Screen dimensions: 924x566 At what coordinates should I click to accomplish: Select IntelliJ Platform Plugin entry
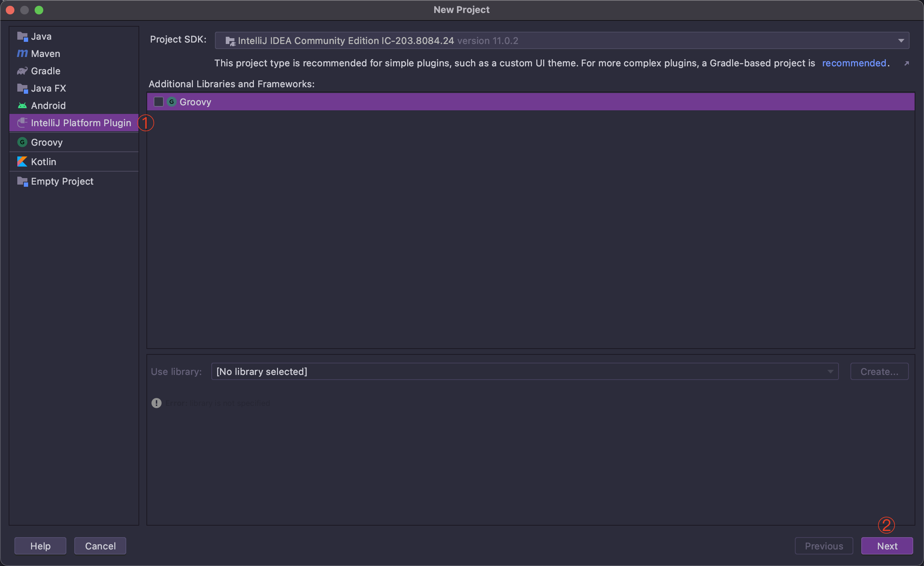point(74,123)
